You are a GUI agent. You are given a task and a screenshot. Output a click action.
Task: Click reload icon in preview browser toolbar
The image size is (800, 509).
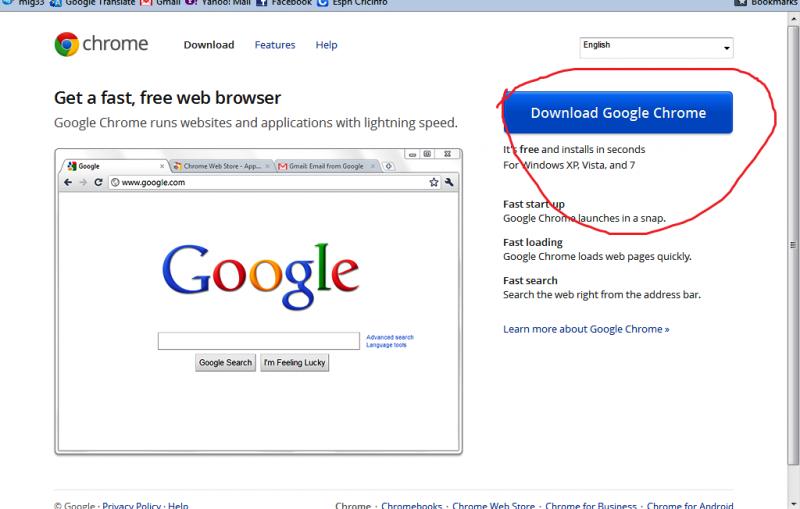[98, 182]
